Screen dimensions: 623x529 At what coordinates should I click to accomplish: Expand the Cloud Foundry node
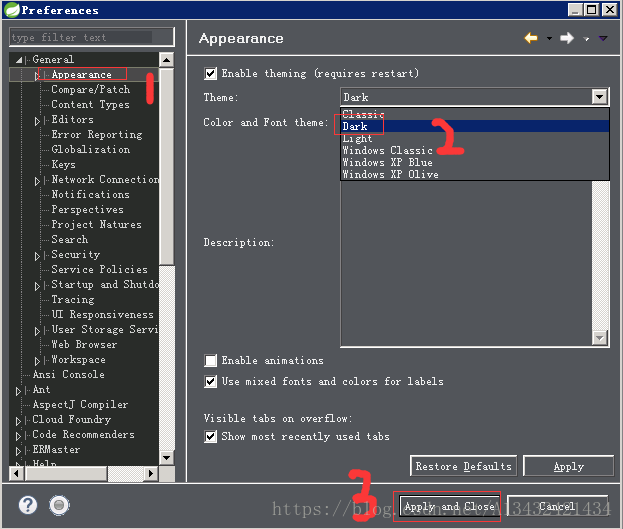point(18,421)
